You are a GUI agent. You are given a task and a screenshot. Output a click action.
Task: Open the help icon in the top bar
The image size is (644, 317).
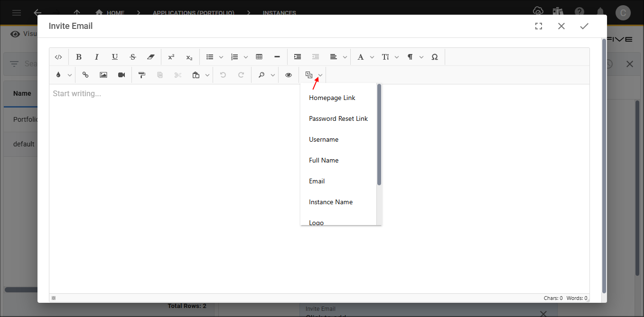click(579, 11)
